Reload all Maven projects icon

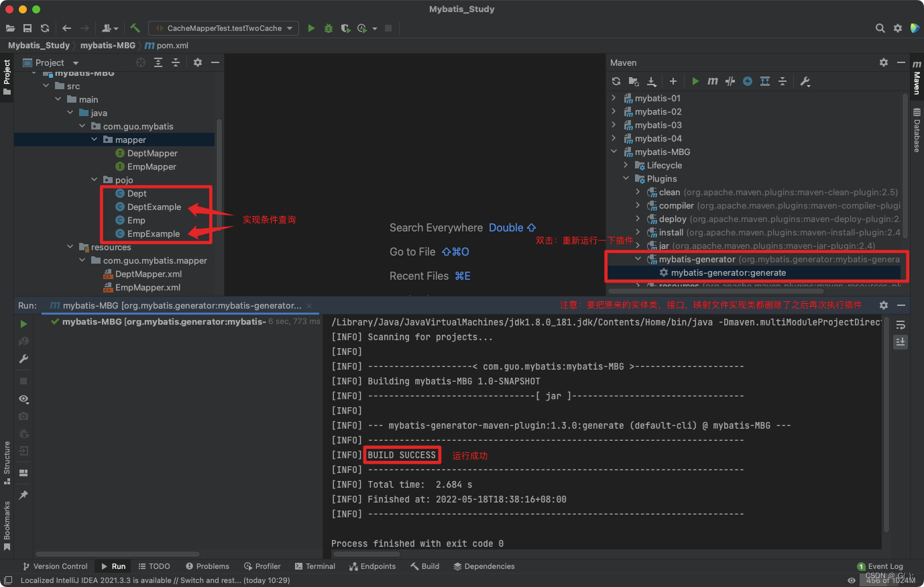616,81
